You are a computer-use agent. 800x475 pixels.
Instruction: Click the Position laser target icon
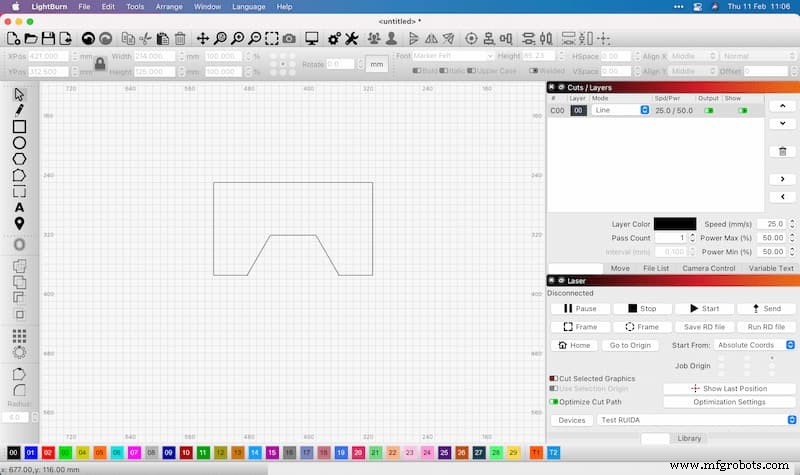pyautogui.click(x=471, y=39)
